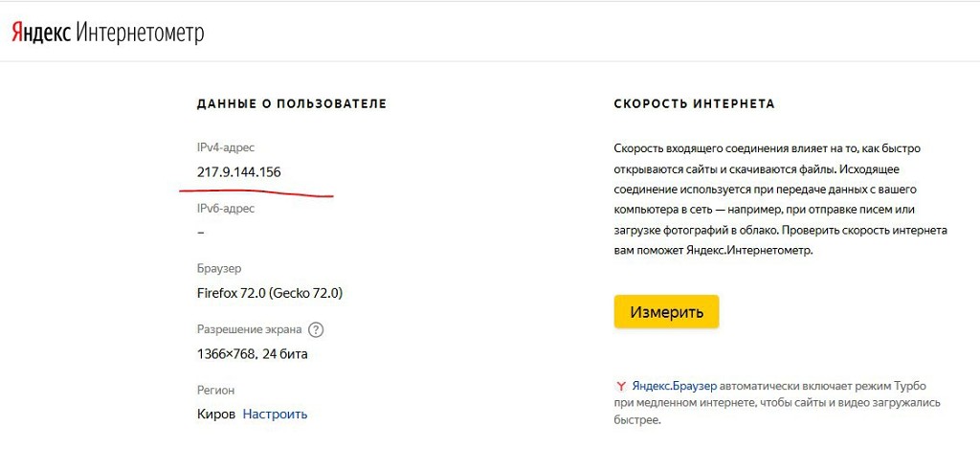Image resolution: width=980 pixels, height=449 pixels.
Task: Select the IPv4 address 217.9.144.156
Action: tap(239, 172)
